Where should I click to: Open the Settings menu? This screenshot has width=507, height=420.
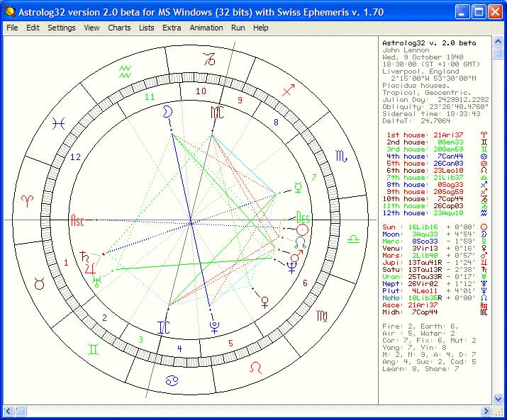click(x=62, y=28)
